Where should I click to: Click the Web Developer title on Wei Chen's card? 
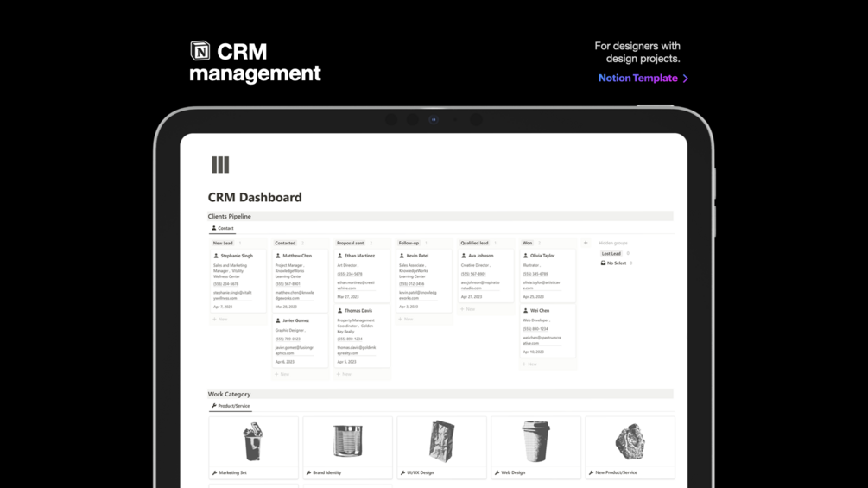pos(537,320)
